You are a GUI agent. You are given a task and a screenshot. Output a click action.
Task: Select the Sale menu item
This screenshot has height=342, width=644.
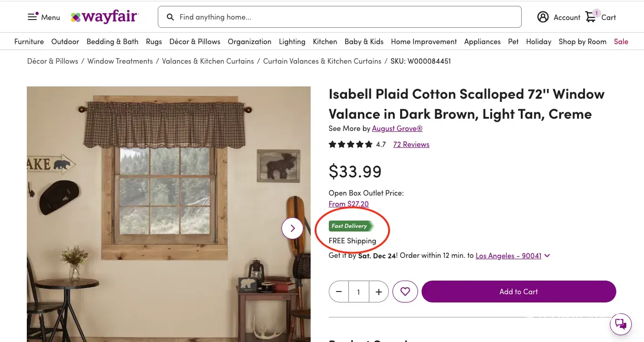point(621,41)
